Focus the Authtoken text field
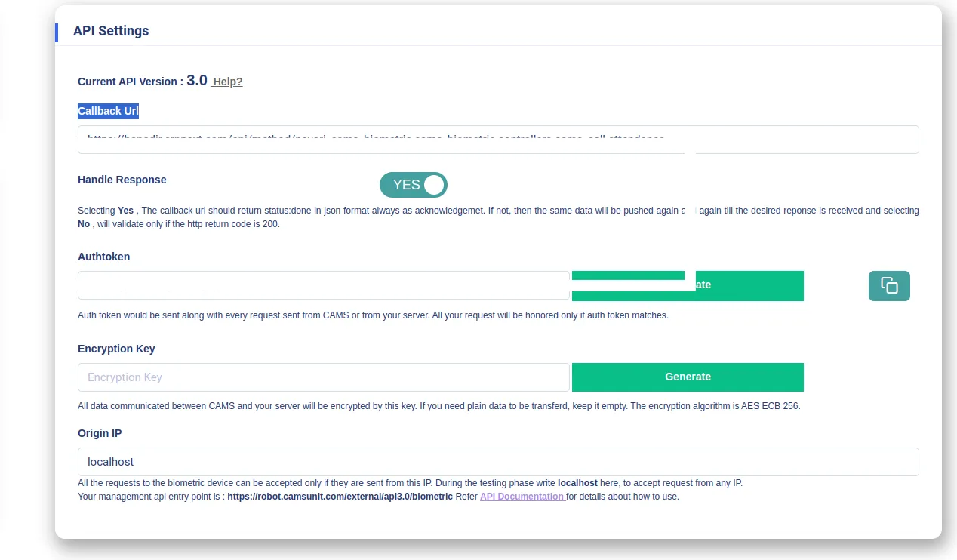Image resolution: width=957 pixels, height=560 pixels. [323, 285]
